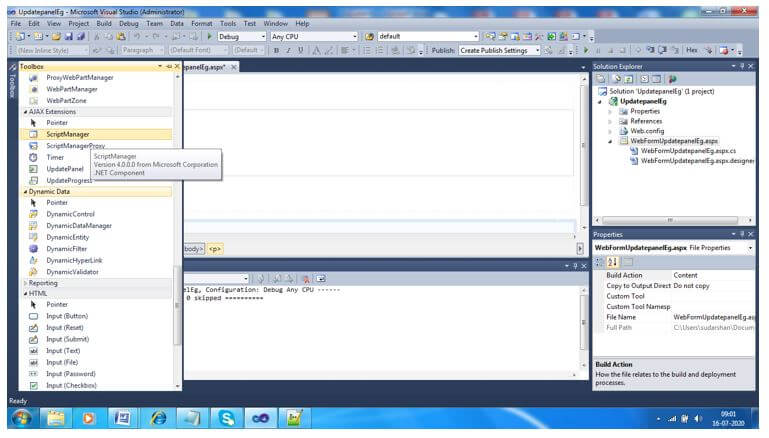Screen dimensions: 769x438
Task: Open Internet Explorer from the taskbar
Action: (158, 418)
